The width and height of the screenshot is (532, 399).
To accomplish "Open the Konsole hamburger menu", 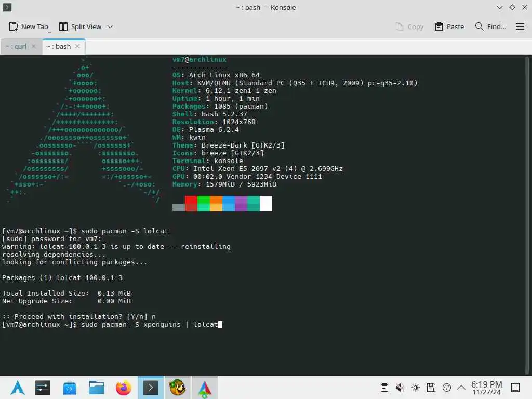I will (x=520, y=26).
